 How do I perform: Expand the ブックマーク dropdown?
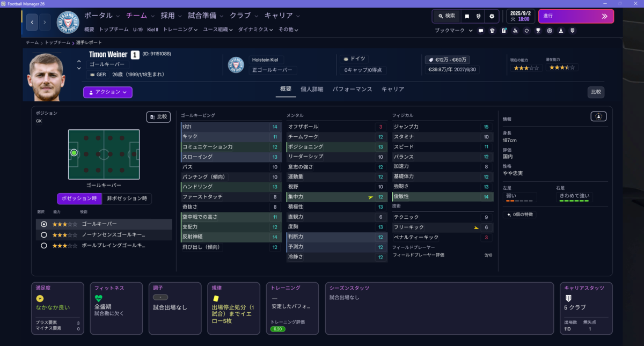click(453, 31)
